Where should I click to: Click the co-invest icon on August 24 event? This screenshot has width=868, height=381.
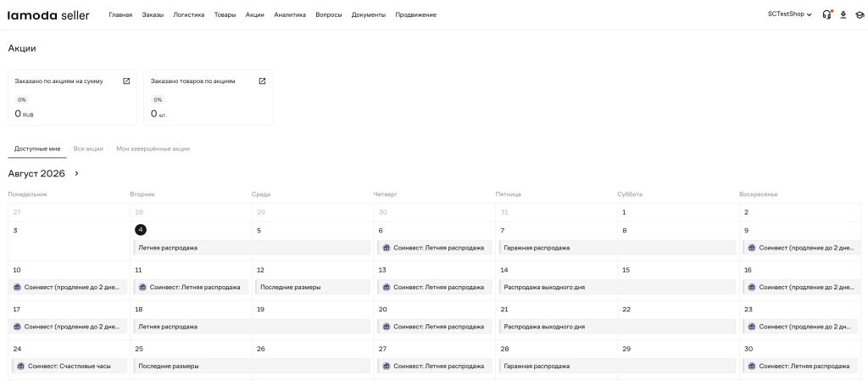pos(20,366)
